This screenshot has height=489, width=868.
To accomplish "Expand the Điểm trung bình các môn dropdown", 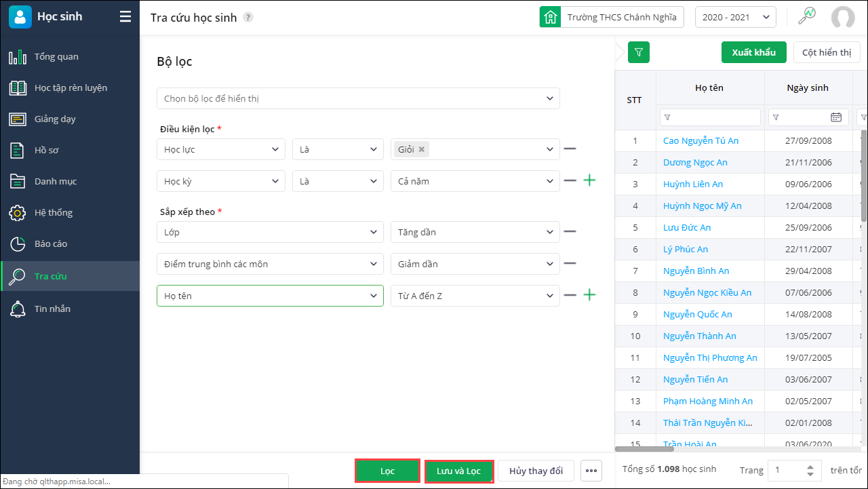I will [270, 264].
